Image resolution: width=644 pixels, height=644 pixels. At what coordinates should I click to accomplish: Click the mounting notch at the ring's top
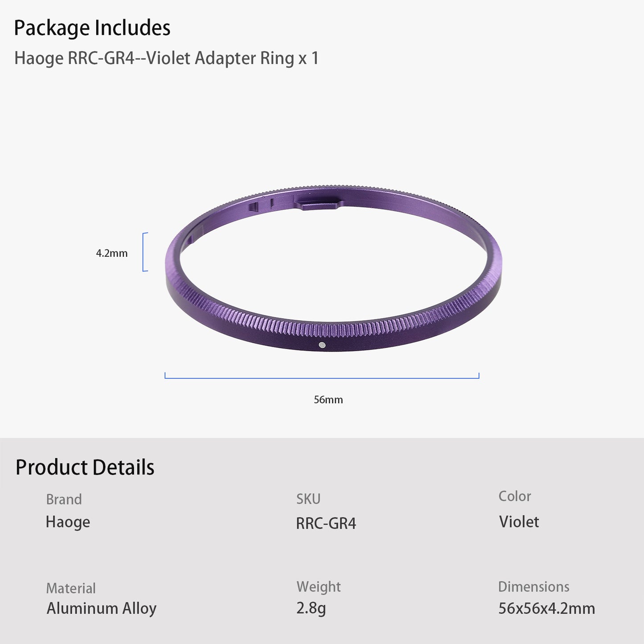317,203
